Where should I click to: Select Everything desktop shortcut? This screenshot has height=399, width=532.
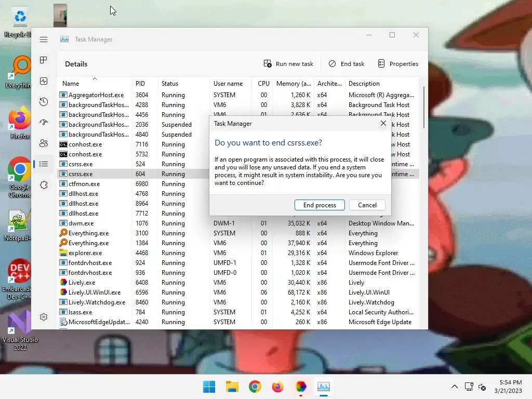(x=19, y=73)
